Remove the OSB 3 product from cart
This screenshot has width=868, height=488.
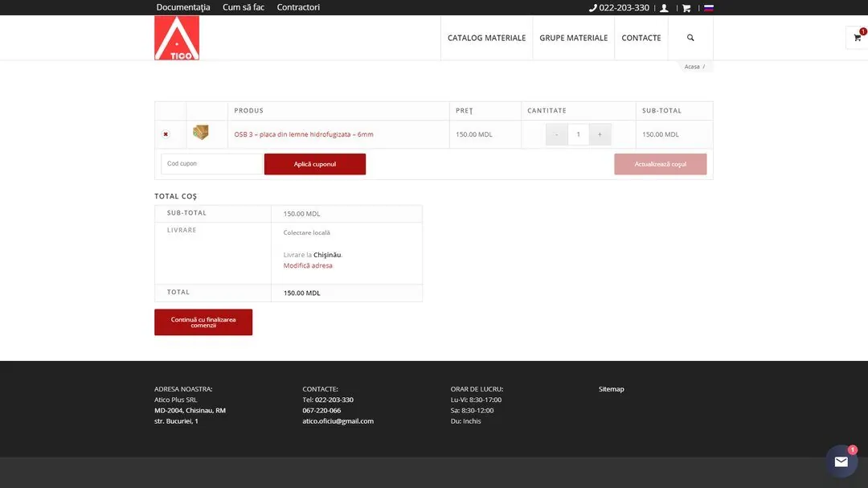(166, 134)
